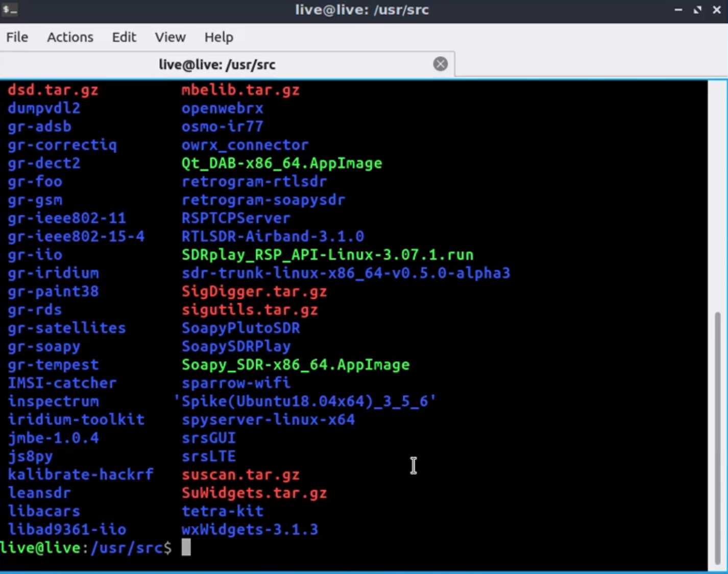This screenshot has height=574, width=728.
Task: Open the View menu
Action: pos(170,37)
